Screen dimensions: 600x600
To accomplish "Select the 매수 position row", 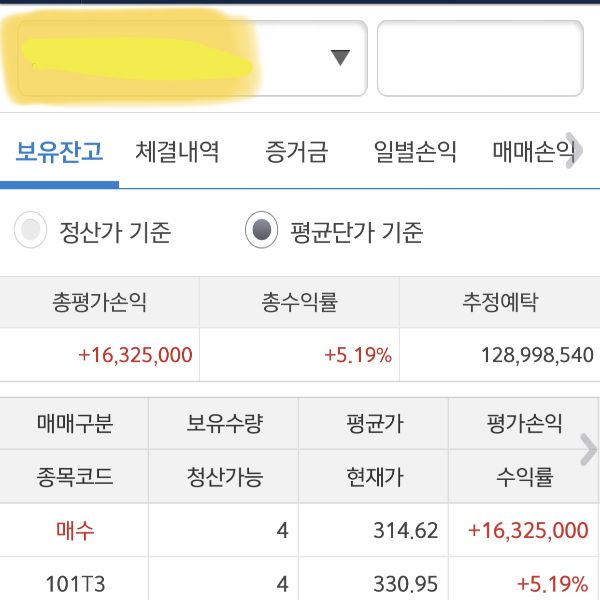I will coord(74,530).
